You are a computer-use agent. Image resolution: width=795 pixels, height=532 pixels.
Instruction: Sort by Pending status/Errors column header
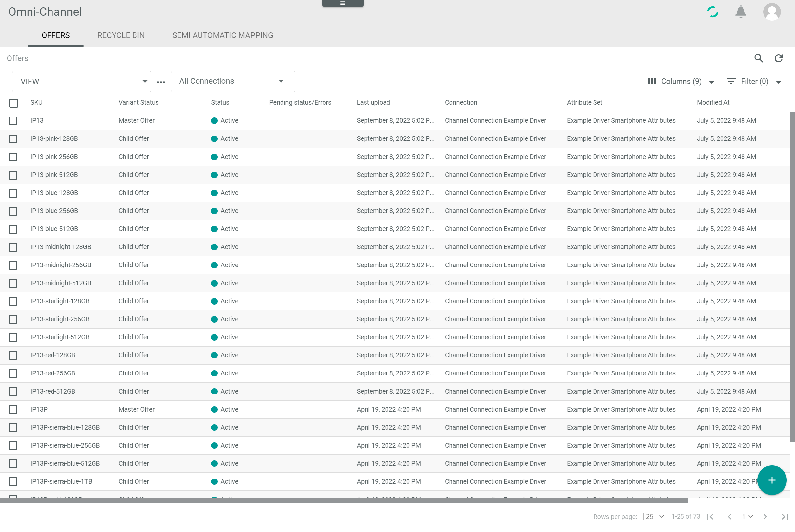click(300, 102)
